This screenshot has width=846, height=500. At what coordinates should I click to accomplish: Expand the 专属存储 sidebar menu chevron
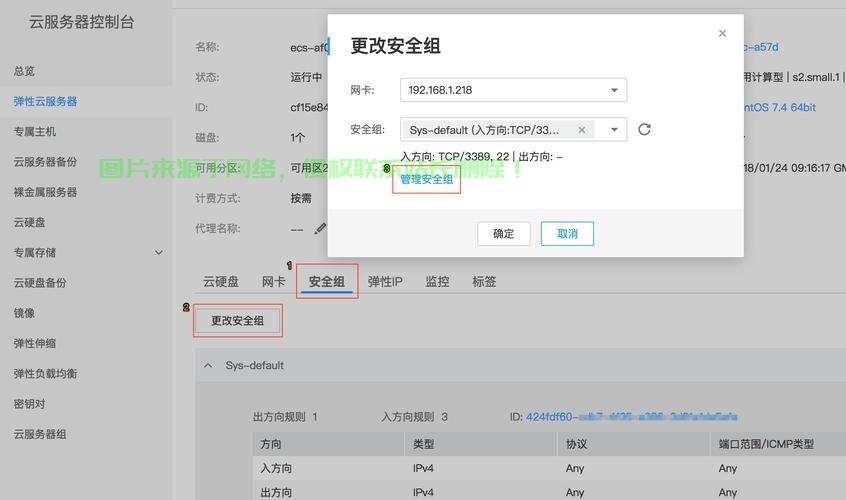[x=158, y=253]
